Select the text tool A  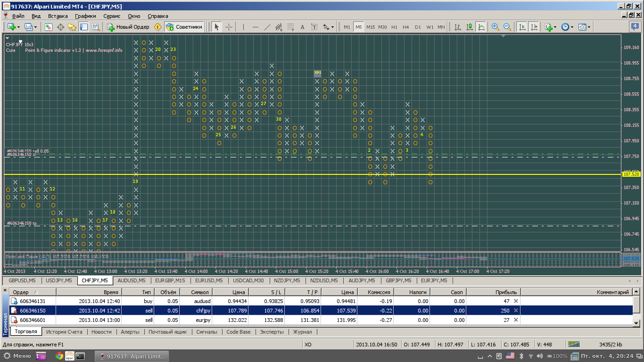(303, 27)
